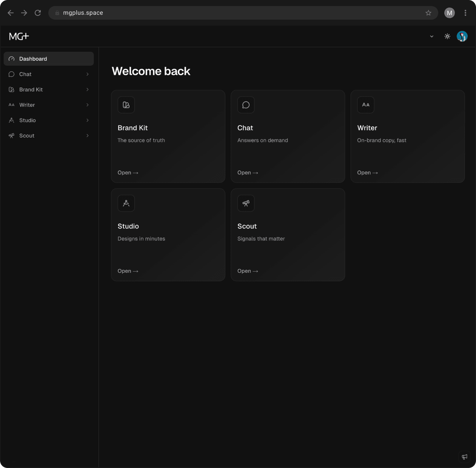Go back in browser history
The height and width of the screenshot is (468, 476).
click(11, 13)
